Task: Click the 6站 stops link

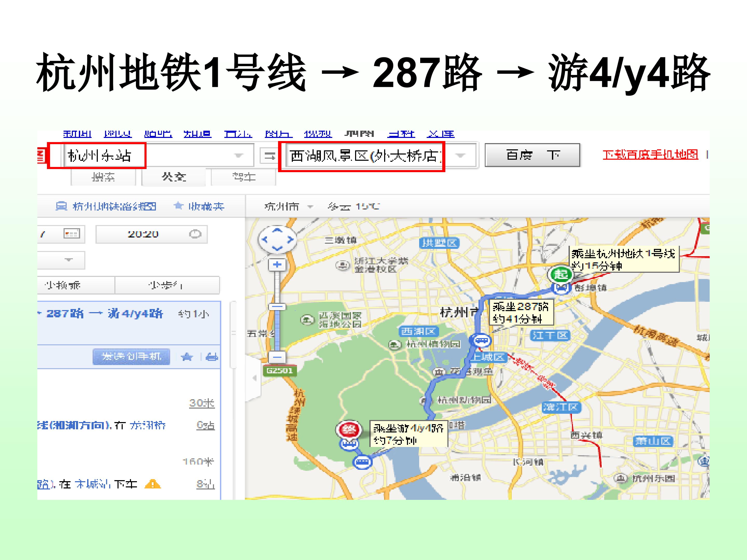Action: [205, 425]
